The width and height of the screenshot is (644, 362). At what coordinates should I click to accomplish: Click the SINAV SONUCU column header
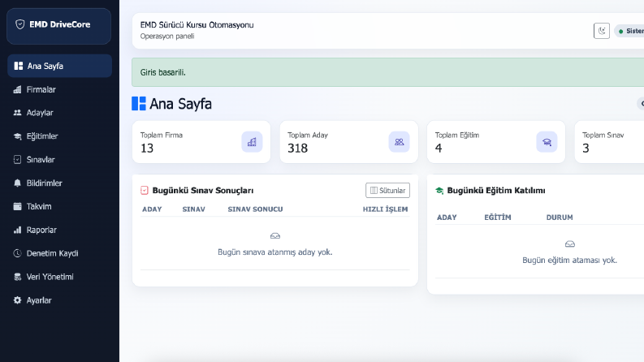coord(256,209)
